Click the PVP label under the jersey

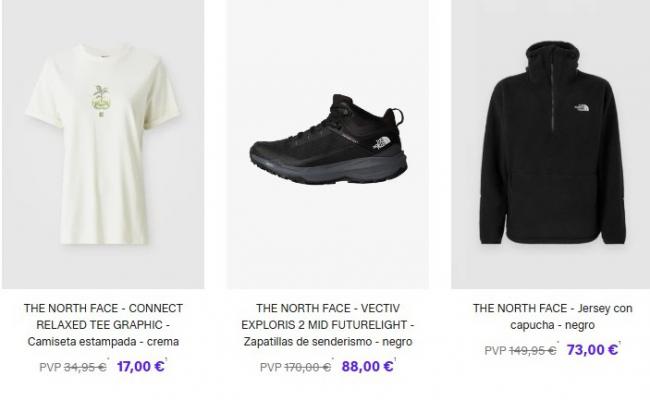[495, 351]
